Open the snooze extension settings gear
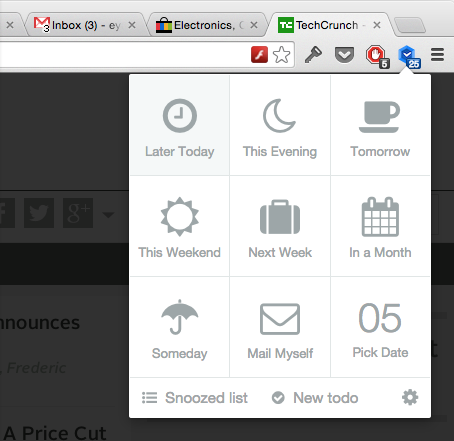The image size is (454, 441). pos(410,397)
